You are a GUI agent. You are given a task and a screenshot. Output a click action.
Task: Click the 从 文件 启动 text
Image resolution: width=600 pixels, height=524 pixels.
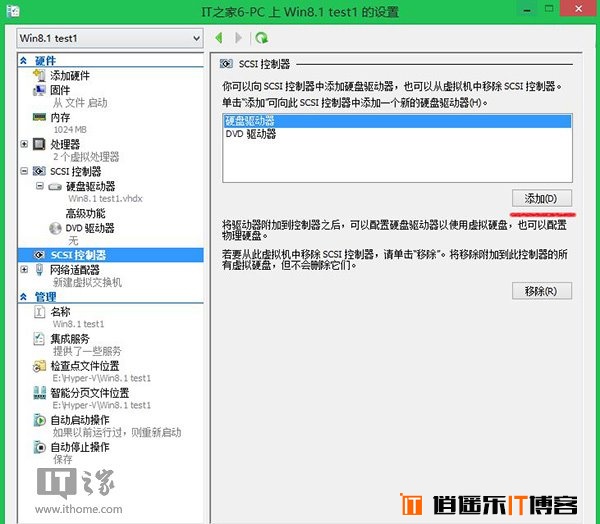80,103
